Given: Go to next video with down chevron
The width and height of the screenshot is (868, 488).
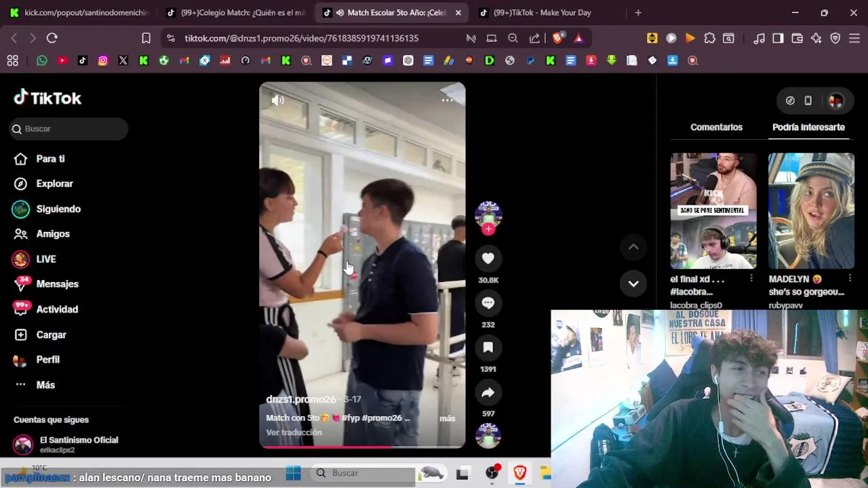Looking at the screenshot, I should [633, 284].
